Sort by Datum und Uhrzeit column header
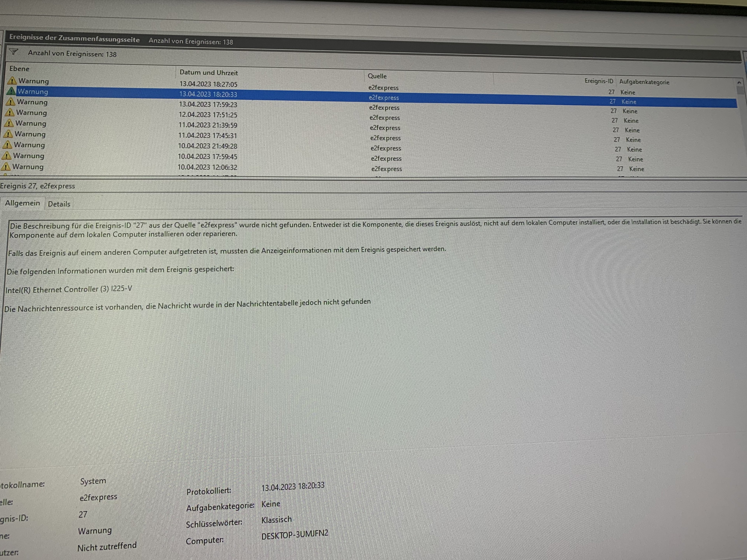This screenshot has height=560, width=747. tap(208, 73)
